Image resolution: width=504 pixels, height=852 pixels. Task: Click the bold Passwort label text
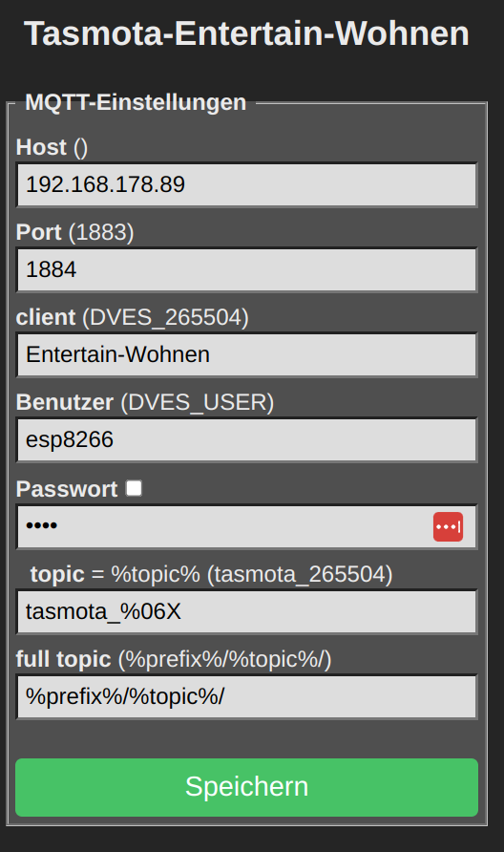[x=67, y=489]
